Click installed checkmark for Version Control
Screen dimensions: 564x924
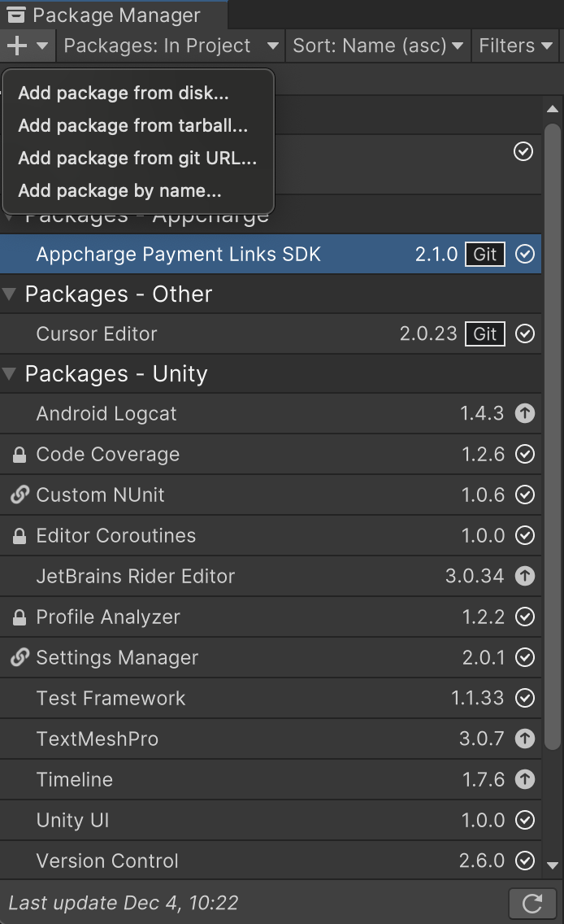click(x=524, y=861)
